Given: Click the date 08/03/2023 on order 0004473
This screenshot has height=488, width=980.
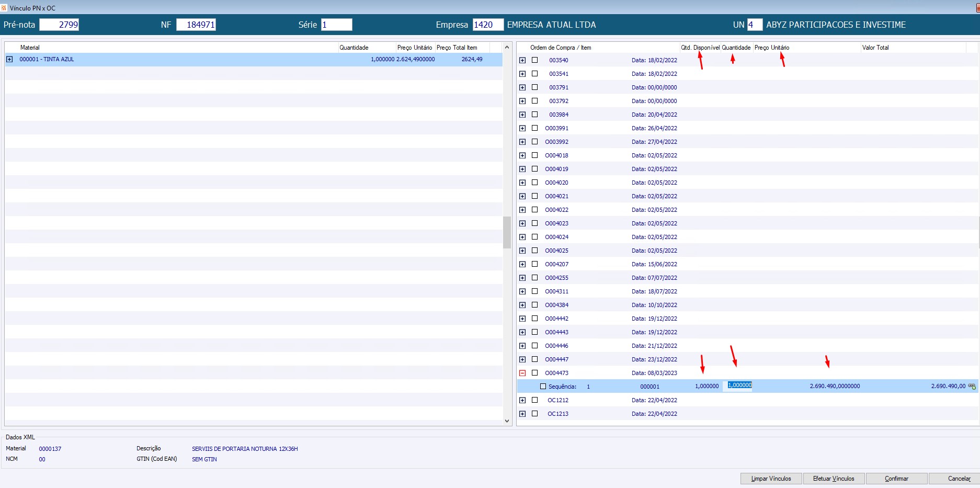Looking at the screenshot, I should click(x=662, y=373).
